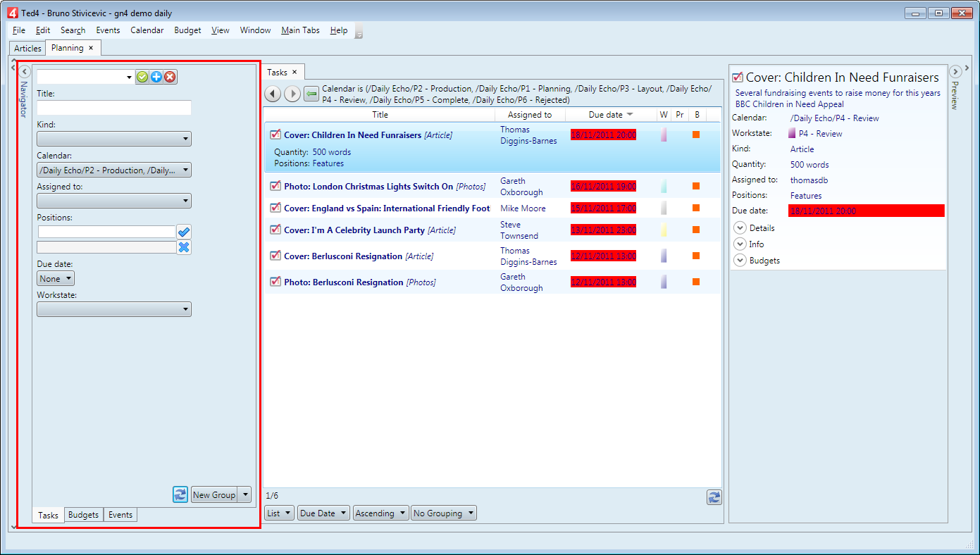Toggle checkbox for Photo: Berlusconi Resignation

(x=275, y=282)
